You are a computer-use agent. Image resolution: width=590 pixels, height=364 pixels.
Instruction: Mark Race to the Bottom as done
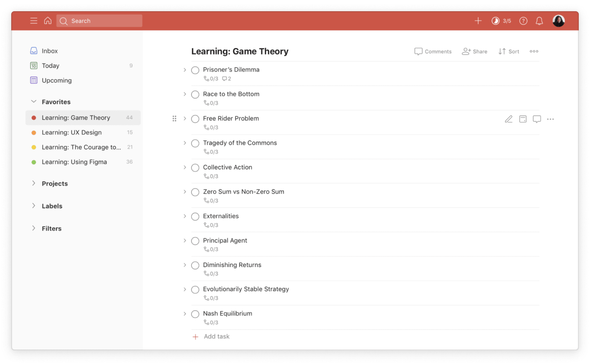tap(195, 94)
